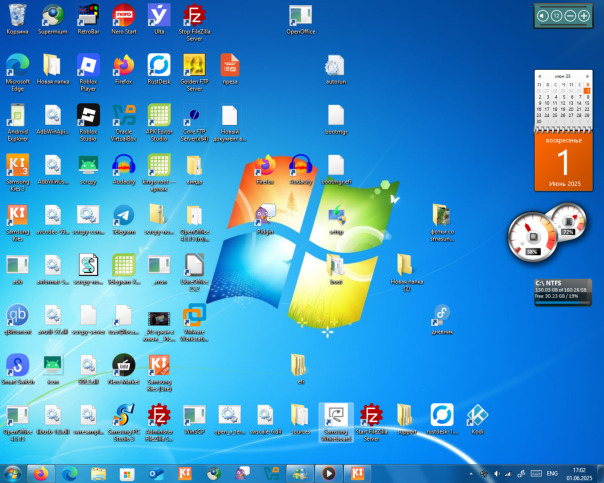Select the Recycle Bin icon (Корзина)
The image size is (604, 483).
pyautogui.click(x=17, y=17)
